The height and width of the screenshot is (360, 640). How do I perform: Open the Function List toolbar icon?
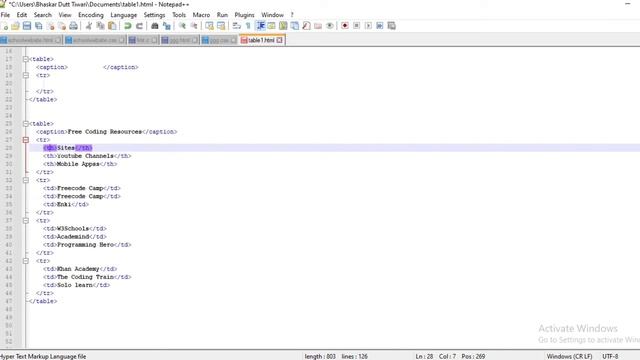(x=306, y=26)
